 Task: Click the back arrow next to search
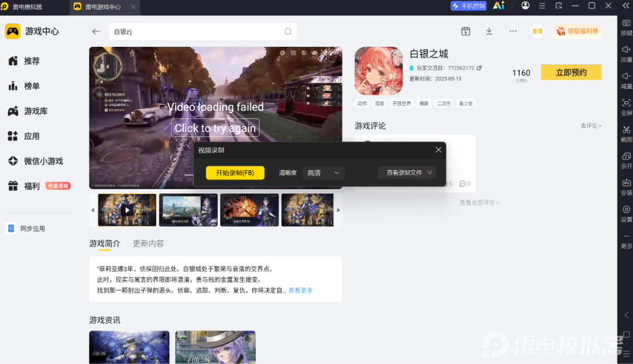[x=96, y=31]
